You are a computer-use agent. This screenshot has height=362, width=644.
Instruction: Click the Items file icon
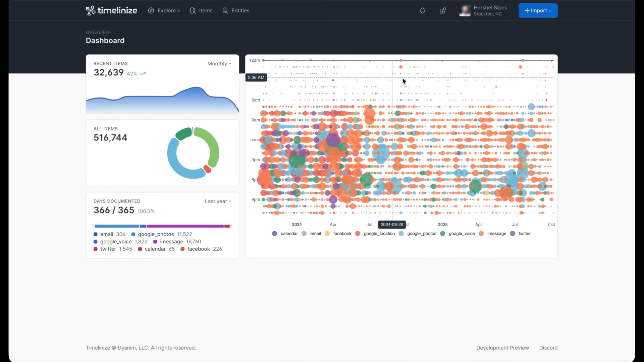(x=193, y=11)
